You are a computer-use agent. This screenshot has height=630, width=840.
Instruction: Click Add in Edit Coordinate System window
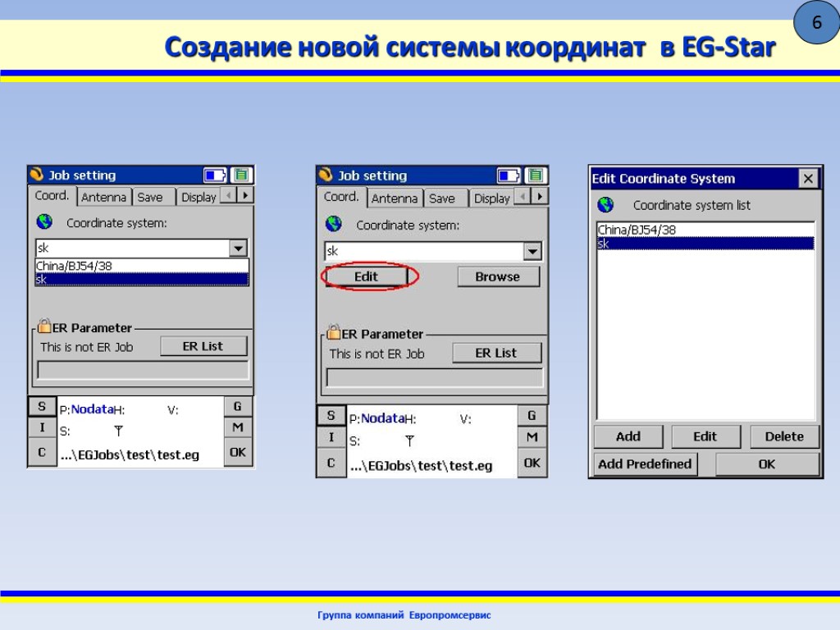tap(628, 436)
